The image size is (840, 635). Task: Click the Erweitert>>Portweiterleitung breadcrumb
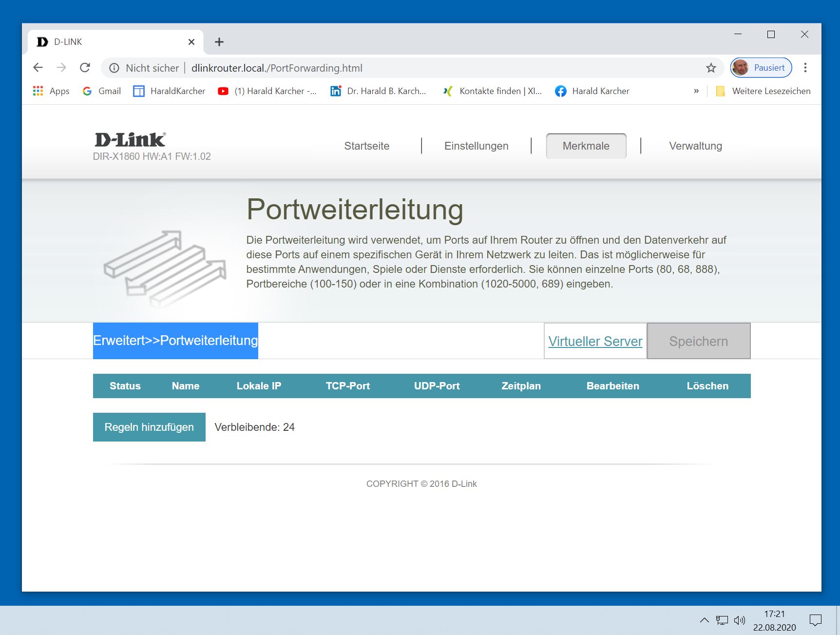(175, 341)
